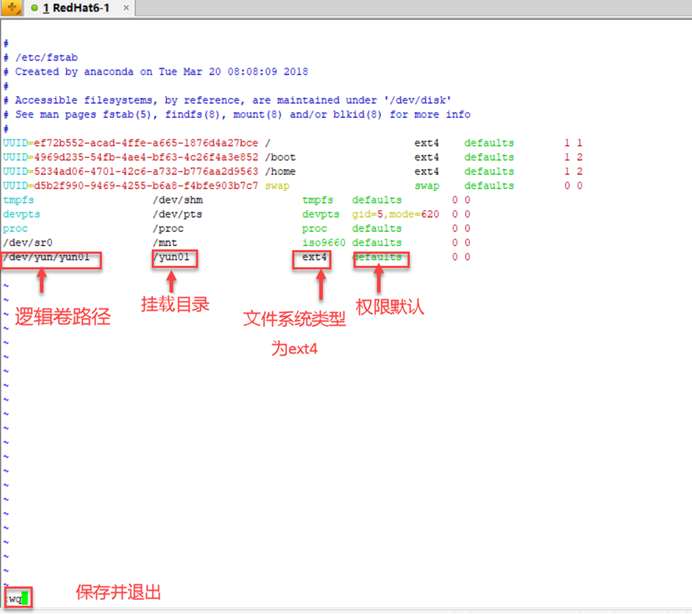Click the /home mount point

280,171
